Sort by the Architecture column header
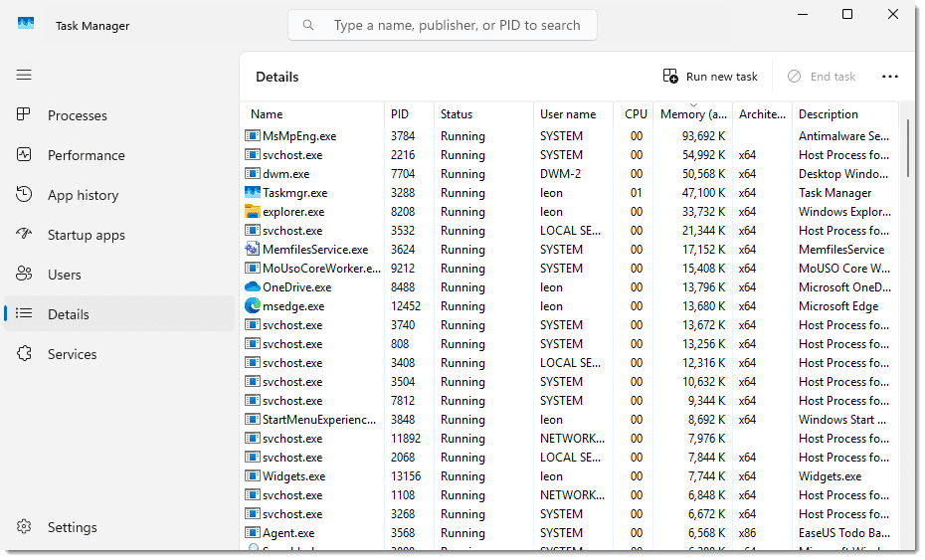Screen dimensions: 925x560 (762, 113)
